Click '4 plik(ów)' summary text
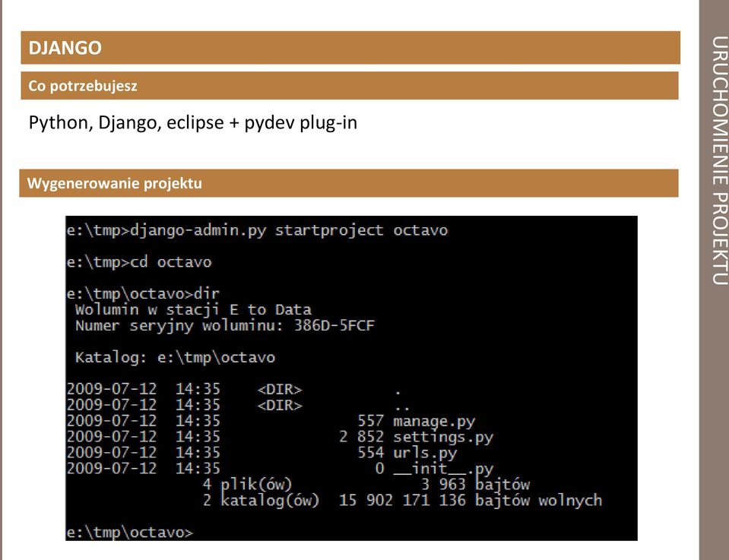Image resolution: width=729 pixels, height=560 pixels. pyautogui.click(x=247, y=485)
